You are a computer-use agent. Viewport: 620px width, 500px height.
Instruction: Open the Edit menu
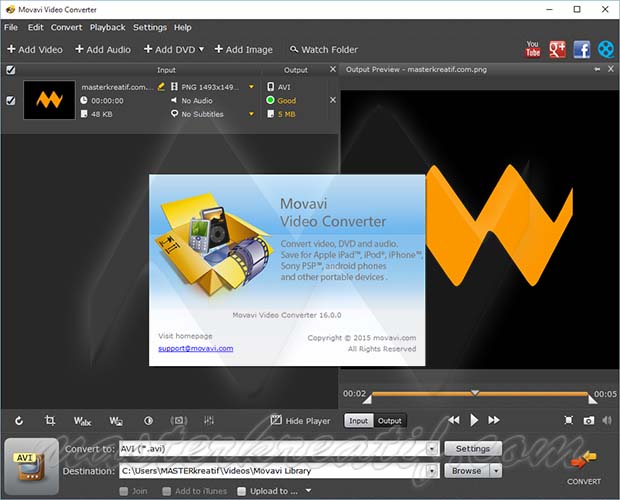click(35, 27)
